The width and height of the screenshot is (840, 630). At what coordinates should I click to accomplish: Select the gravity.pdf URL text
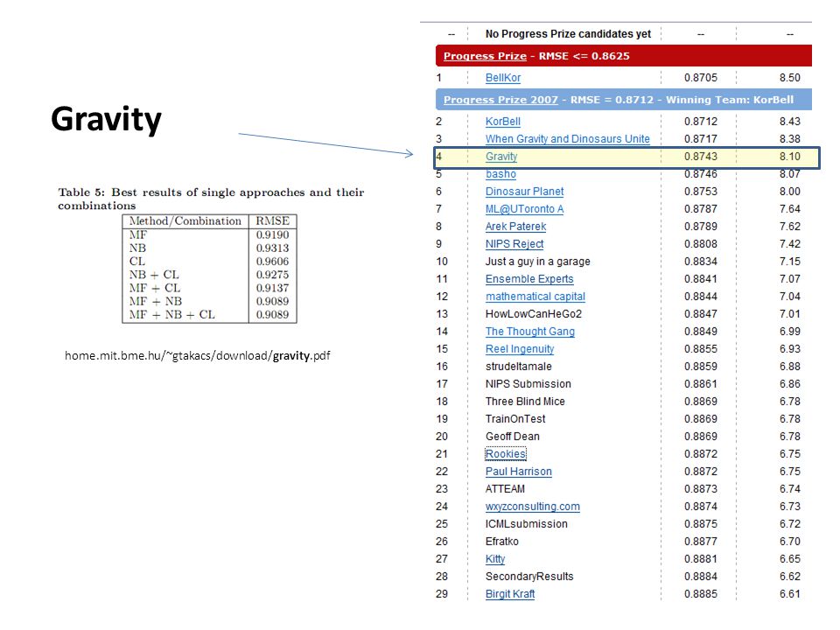pos(197,356)
